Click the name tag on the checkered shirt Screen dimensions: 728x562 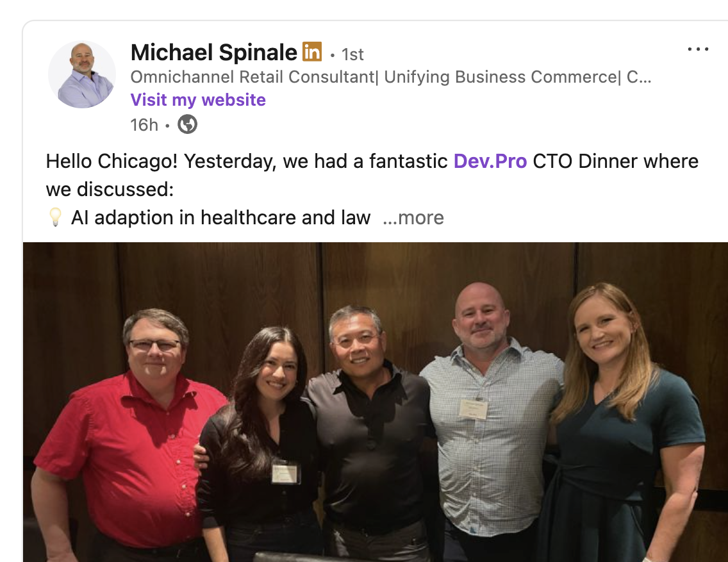(x=473, y=410)
